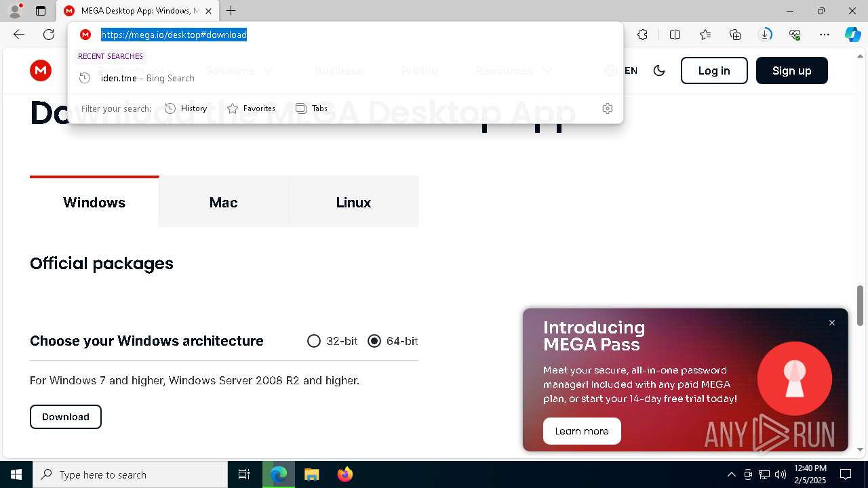Screen dimensions: 868x488
Task: Click the Download button
Action: coord(66,417)
